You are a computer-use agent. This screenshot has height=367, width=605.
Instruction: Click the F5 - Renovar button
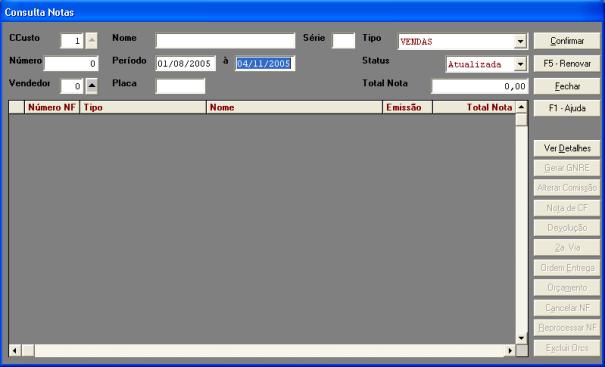pos(567,64)
